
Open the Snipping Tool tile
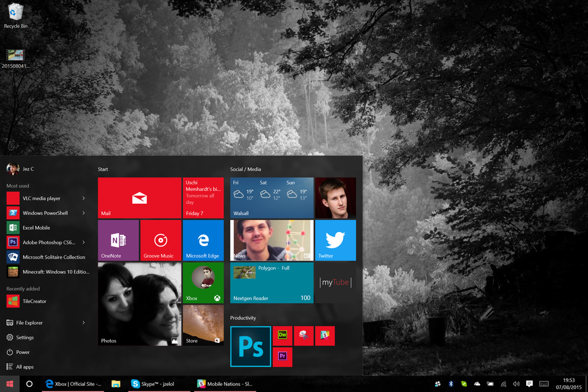[x=304, y=336]
